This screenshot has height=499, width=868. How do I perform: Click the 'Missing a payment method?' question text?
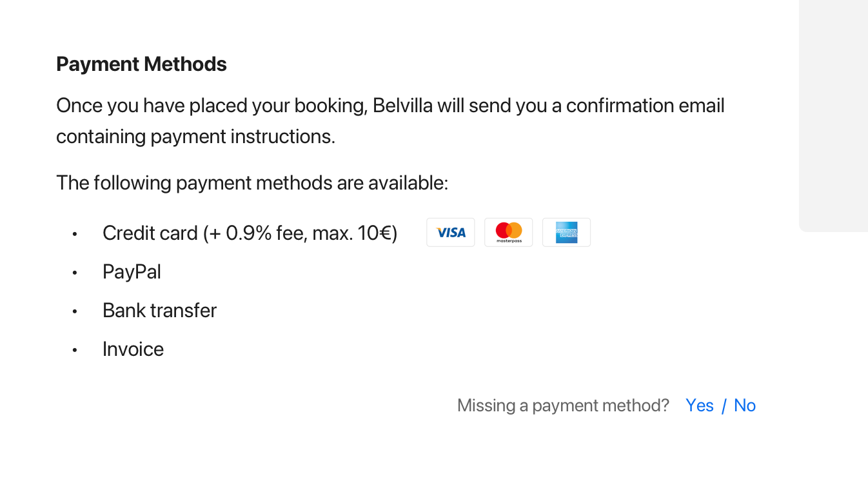(563, 406)
